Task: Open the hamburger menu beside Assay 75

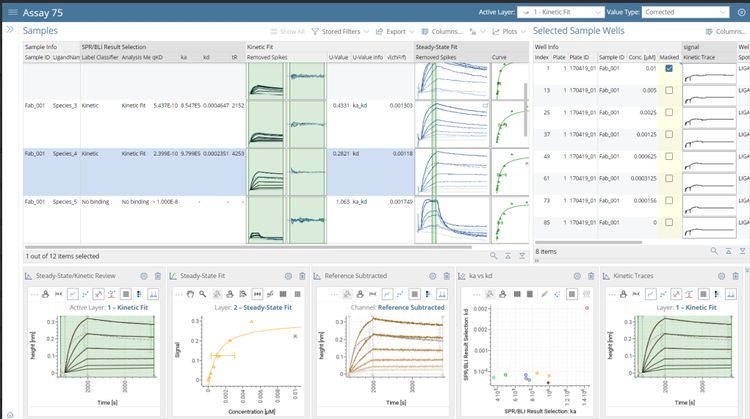Action: [13, 12]
